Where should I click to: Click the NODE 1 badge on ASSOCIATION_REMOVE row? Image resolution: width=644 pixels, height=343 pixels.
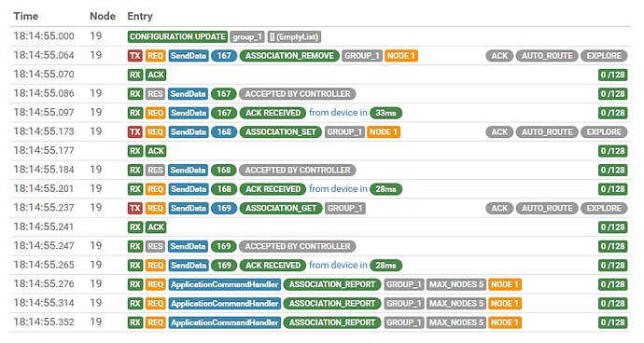(x=400, y=56)
